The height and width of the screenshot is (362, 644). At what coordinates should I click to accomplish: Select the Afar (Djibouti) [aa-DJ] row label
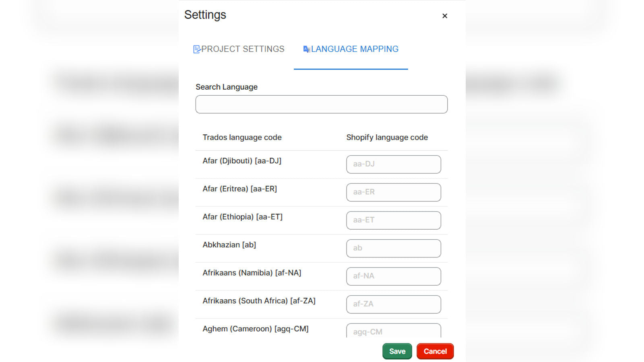(x=242, y=161)
